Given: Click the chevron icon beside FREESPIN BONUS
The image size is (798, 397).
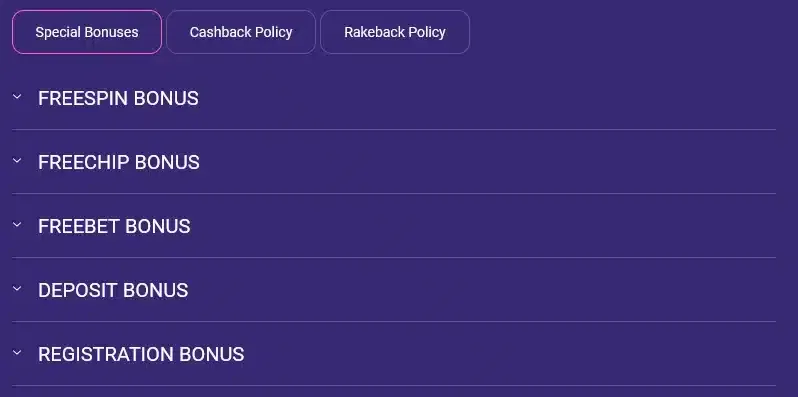Looking at the screenshot, I should point(17,96).
